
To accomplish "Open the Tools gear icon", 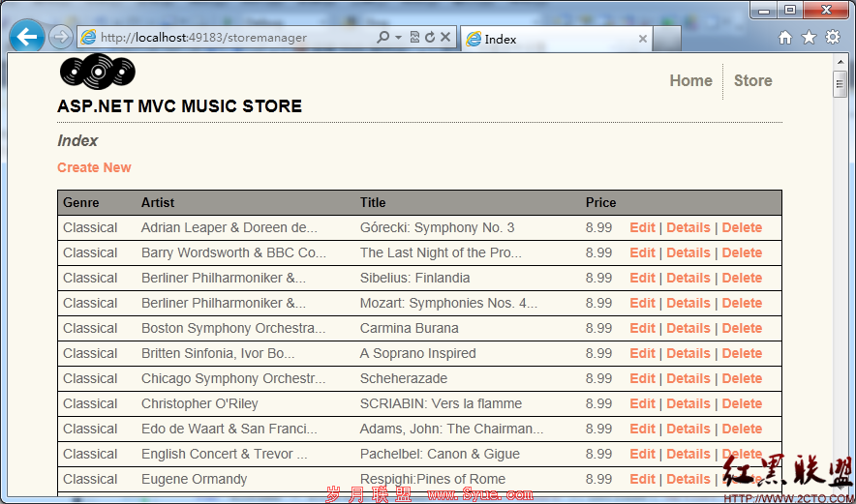I will pos(833,37).
